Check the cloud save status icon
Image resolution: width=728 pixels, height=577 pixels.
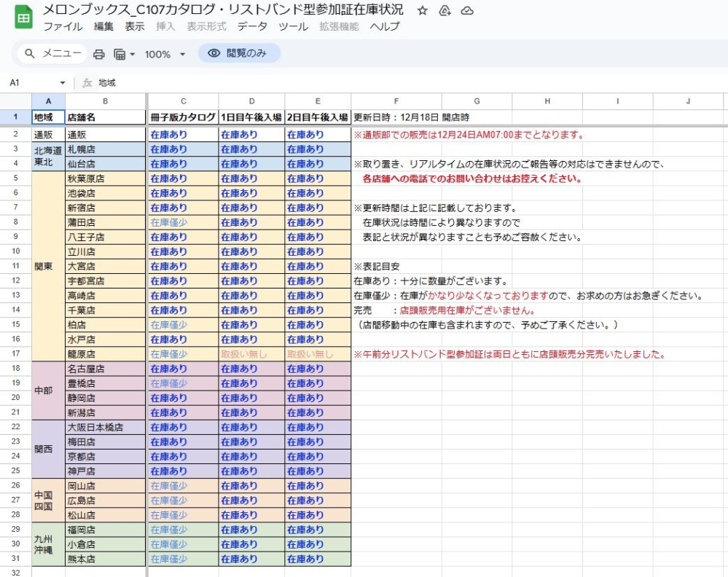point(467,10)
